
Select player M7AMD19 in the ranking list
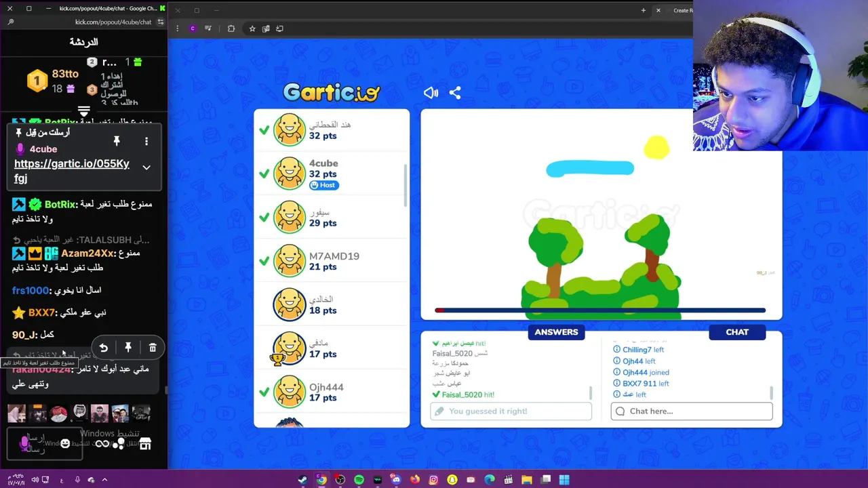pyautogui.click(x=332, y=261)
